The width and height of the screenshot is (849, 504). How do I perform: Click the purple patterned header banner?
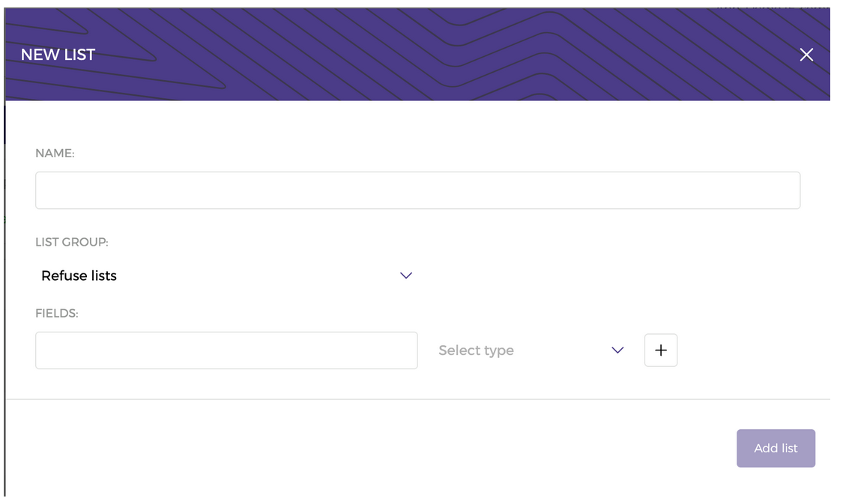click(417, 54)
